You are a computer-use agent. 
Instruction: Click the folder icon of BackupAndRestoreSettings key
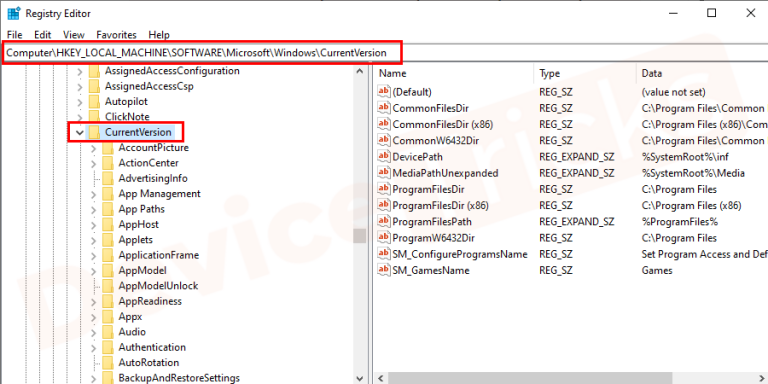[x=108, y=378]
